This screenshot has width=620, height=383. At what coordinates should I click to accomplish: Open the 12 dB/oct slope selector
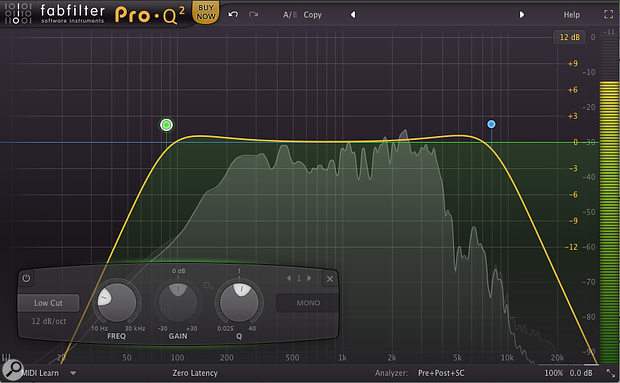49,321
